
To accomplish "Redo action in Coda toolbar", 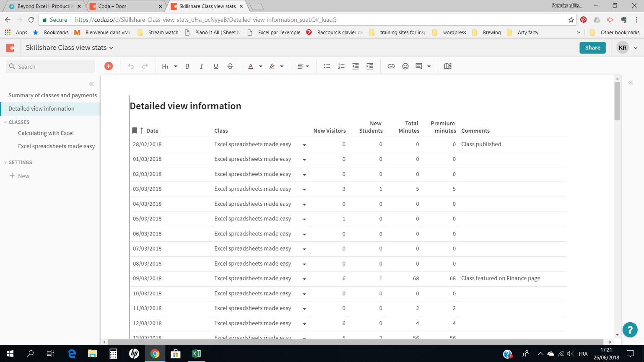I will coord(145,66).
